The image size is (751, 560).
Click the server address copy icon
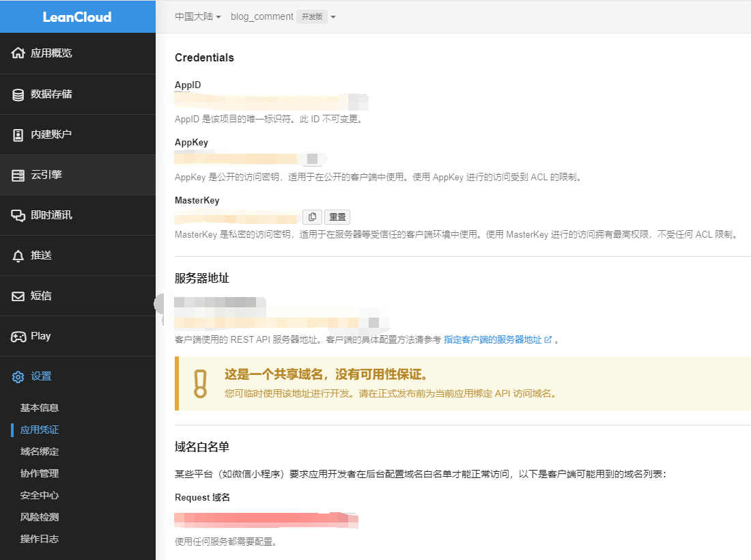pyautogui.click(x=373, y=322)
